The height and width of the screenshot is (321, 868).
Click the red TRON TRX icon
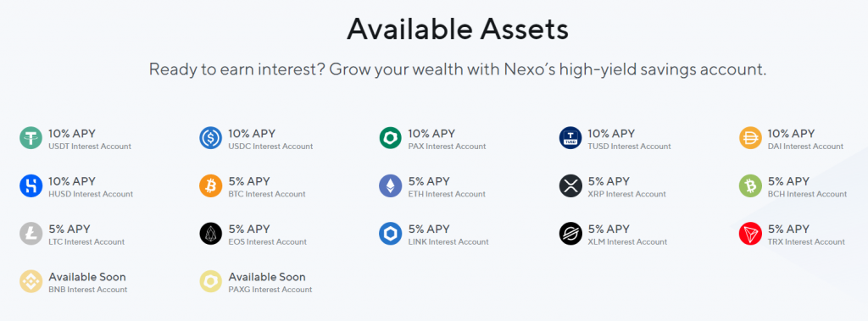tap(750, 234)
